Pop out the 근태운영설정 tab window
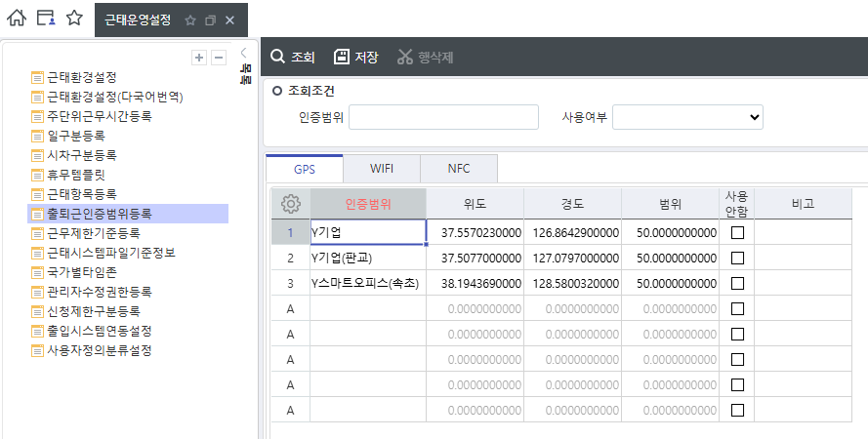Image resolution: width=868 pixels, height=439 pixels. click(210, 20)
